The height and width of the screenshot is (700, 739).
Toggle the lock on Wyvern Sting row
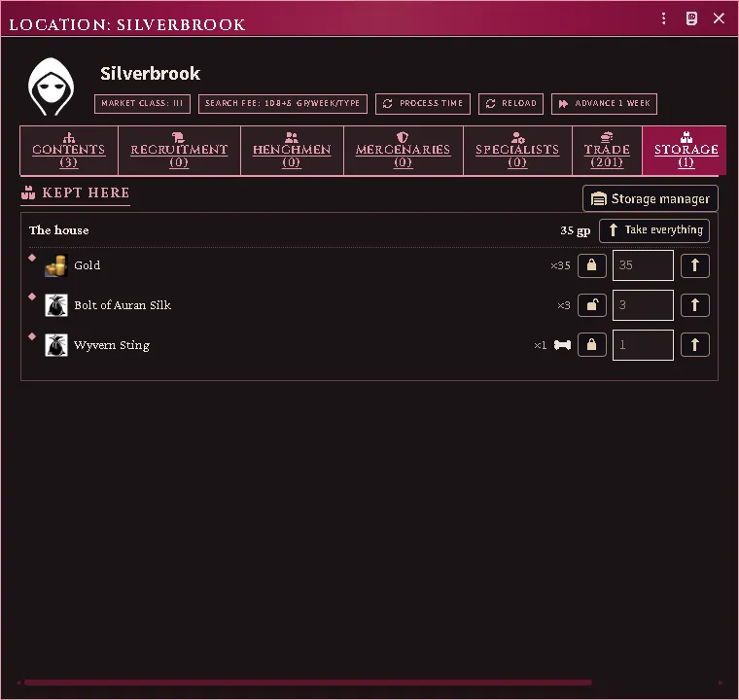pyautogui.click(x=592, y=345)
